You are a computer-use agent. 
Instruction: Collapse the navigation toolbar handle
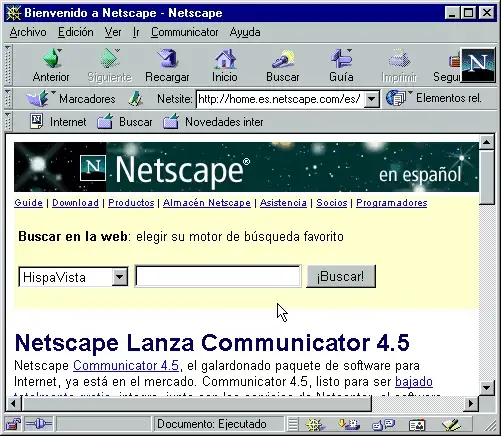point(8,65)
